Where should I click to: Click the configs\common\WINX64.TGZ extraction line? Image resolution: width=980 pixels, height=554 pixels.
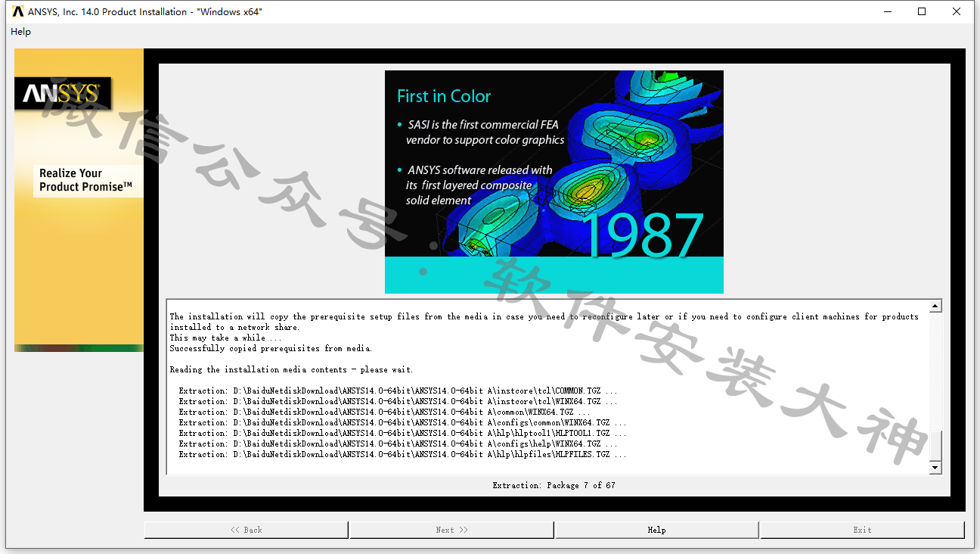pos(402,422)
